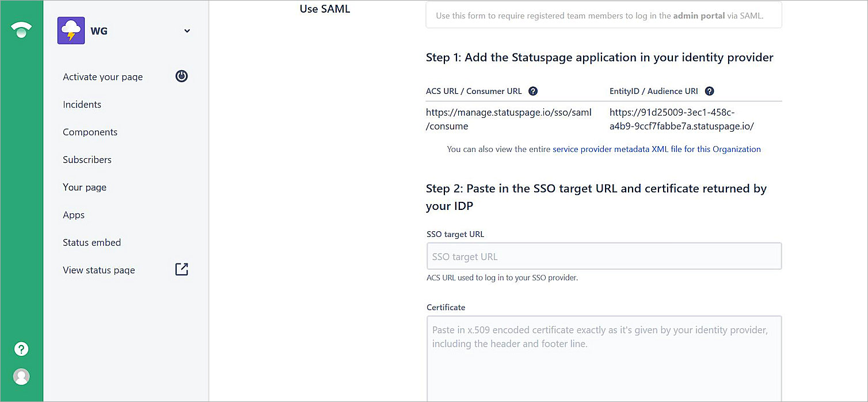Image resolution: width=868 pixels, height=402 pixels.
Task: Open the Components section
Action: click(x=90, y=132)
